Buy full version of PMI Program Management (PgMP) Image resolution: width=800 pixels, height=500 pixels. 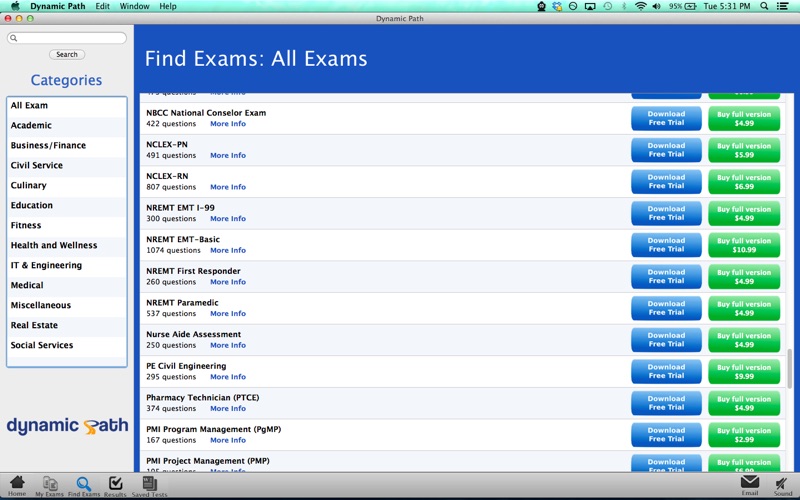(x=744, y=435)
